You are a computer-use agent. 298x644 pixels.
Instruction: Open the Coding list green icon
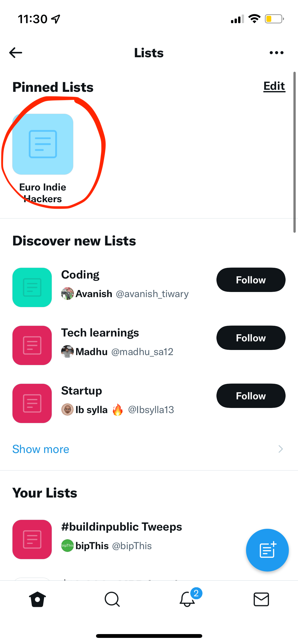[32, 287]
